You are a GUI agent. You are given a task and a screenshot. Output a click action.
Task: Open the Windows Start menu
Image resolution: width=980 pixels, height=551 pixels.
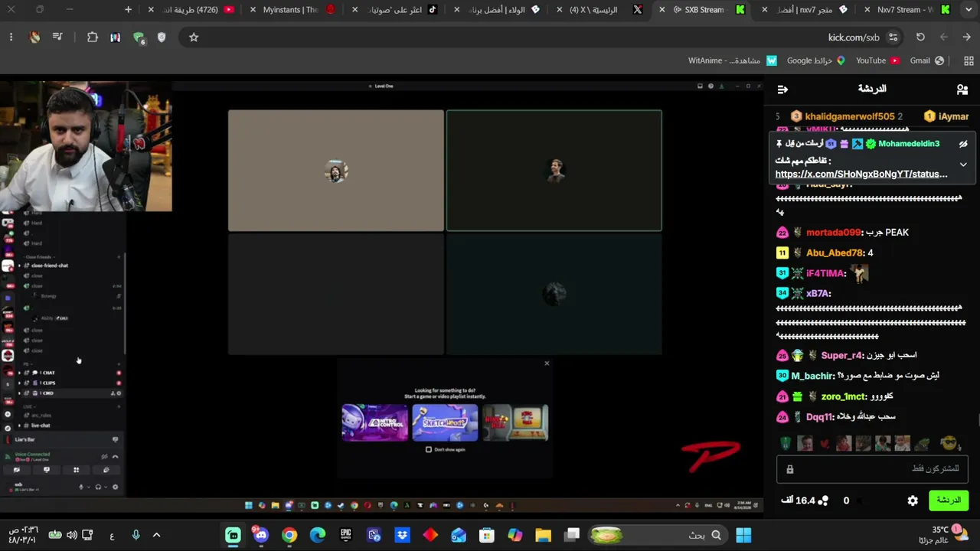(743, 535)
